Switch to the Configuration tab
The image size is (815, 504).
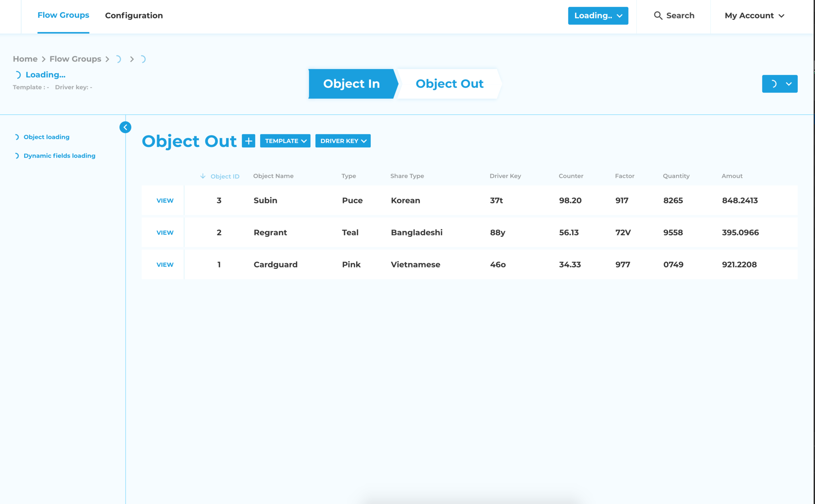coord(134,16)
